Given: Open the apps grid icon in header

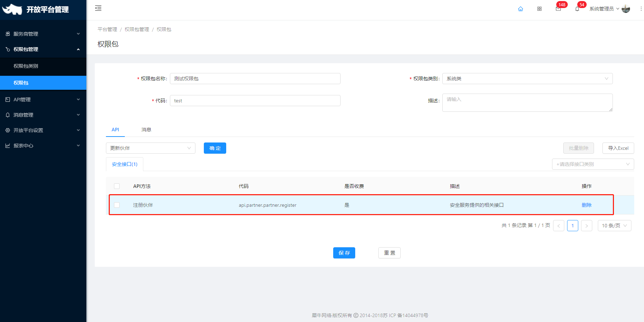Looking at the screenshot, I should click(539, 9).
